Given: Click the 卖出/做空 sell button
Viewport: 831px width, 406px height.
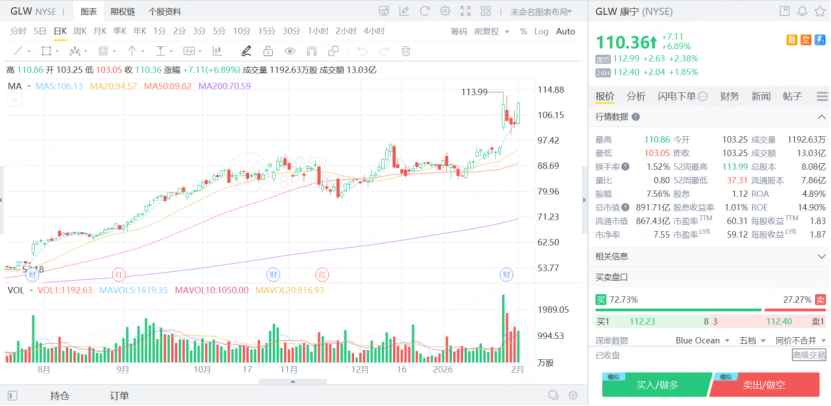Looking at the screenshot, I should [x=765, y=385].
